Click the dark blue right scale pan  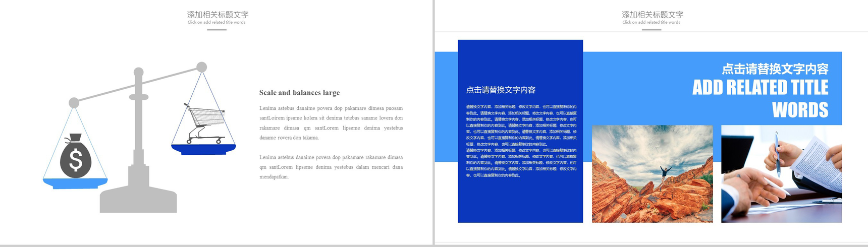[203, 149]
